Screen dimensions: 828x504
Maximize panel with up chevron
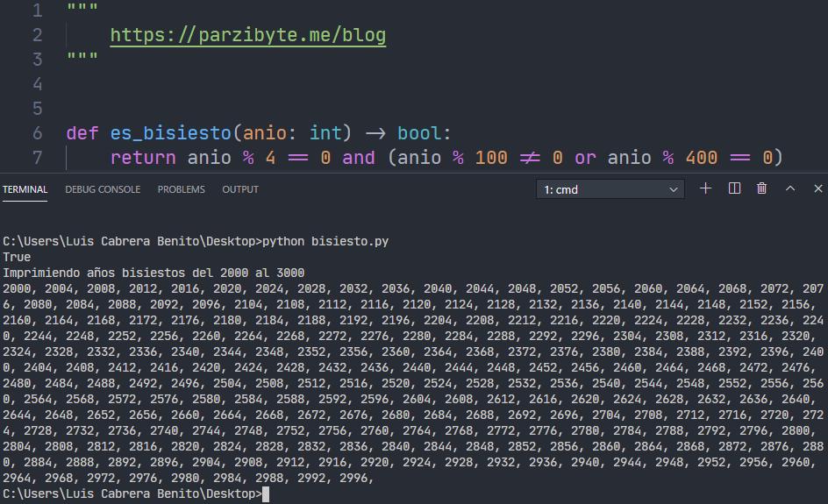tap(790, 188)
